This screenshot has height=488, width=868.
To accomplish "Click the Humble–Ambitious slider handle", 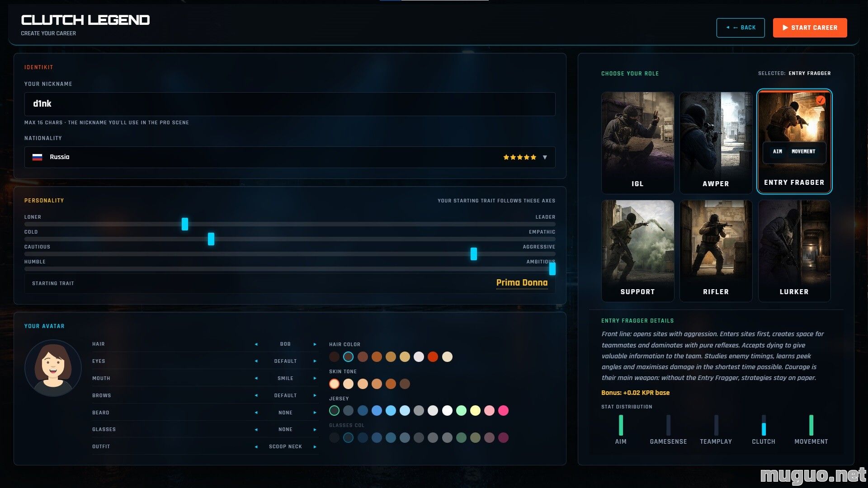I will (552, 269).
